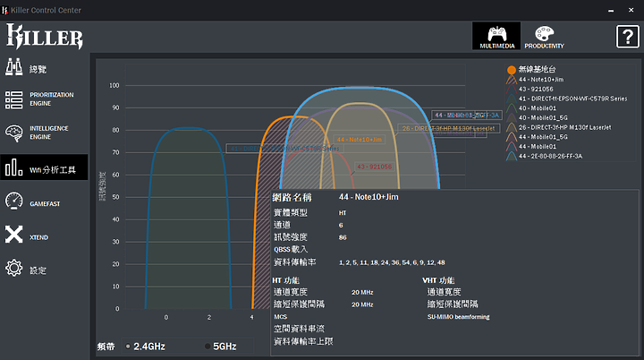
Task: Open the 設定 menu label
Action: (x=38, y=270)
